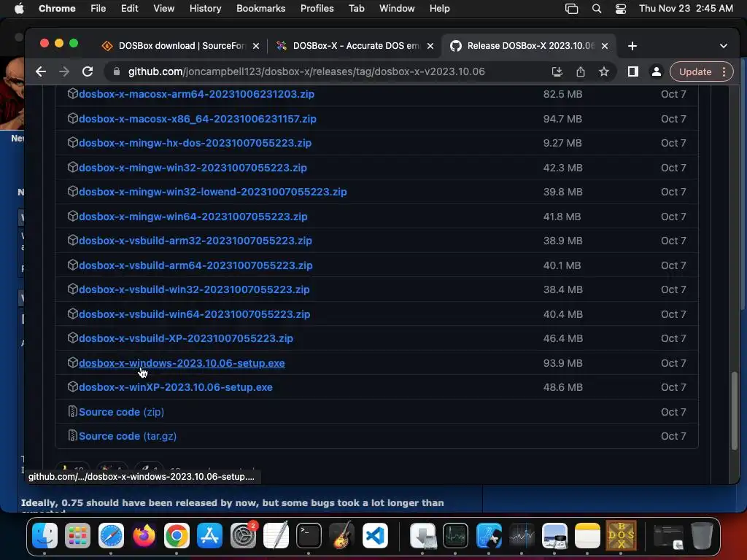The image size is (747, 560).
Task: Download Source code (zip)
Action: click(x=121, y=412)
